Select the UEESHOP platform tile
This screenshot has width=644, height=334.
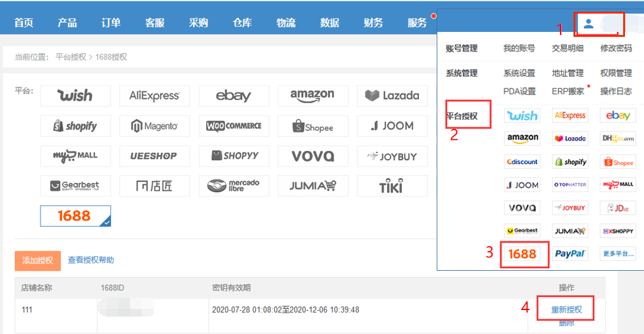tap(155, 156)
